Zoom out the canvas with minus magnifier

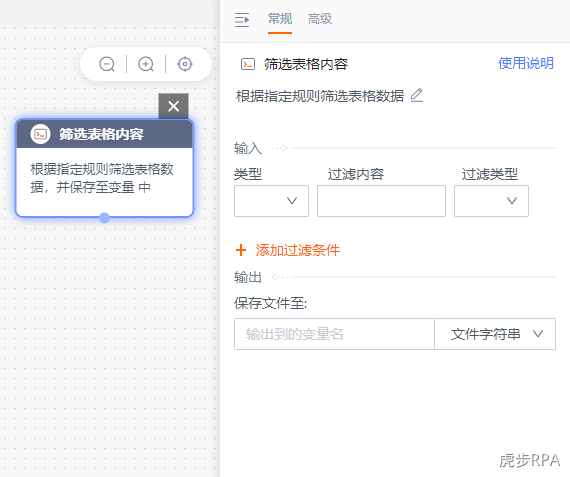[107, 64]
